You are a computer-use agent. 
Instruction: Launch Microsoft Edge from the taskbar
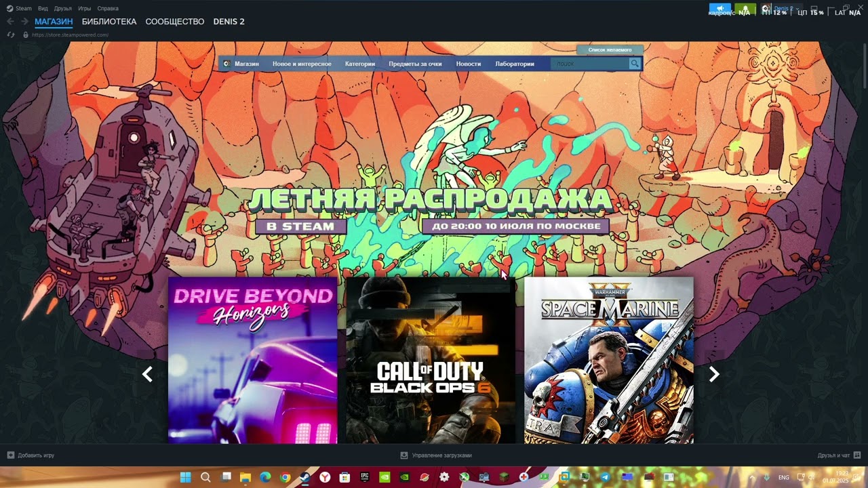coord(265,477)
